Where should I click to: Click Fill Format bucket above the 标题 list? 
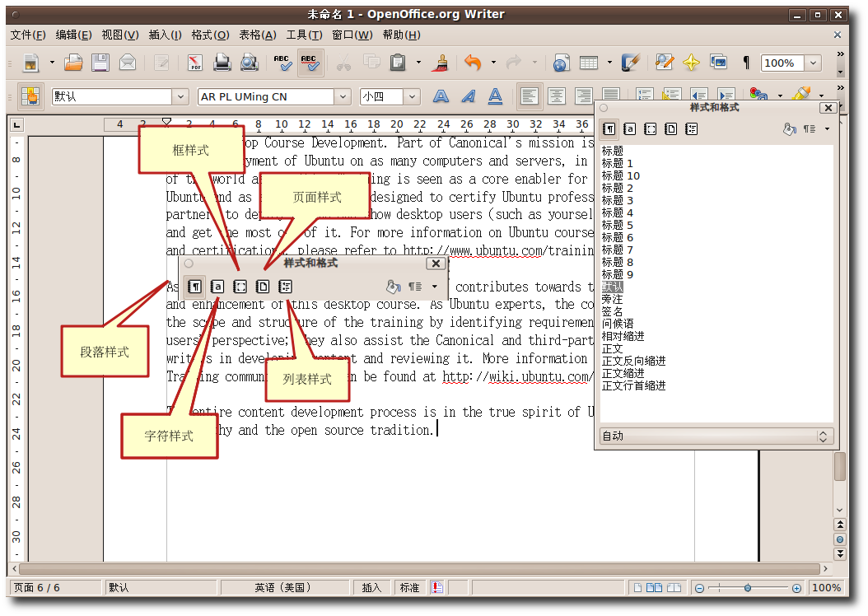tap(788, 129)
